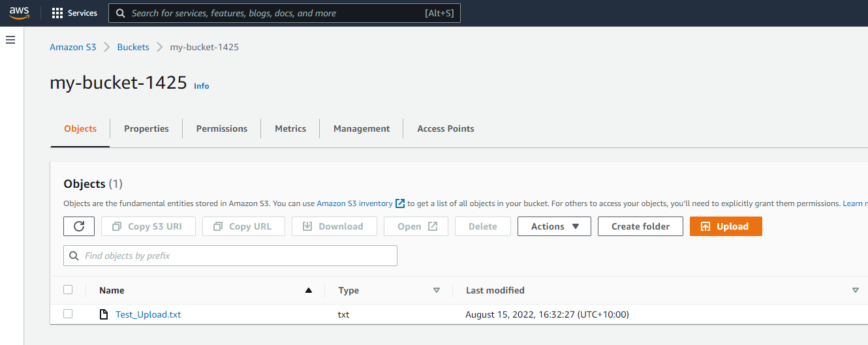Click the external link icon beside Amazon S3 inventory
Image resolution: width=868 pixels, height=345 pixels.
400,203
